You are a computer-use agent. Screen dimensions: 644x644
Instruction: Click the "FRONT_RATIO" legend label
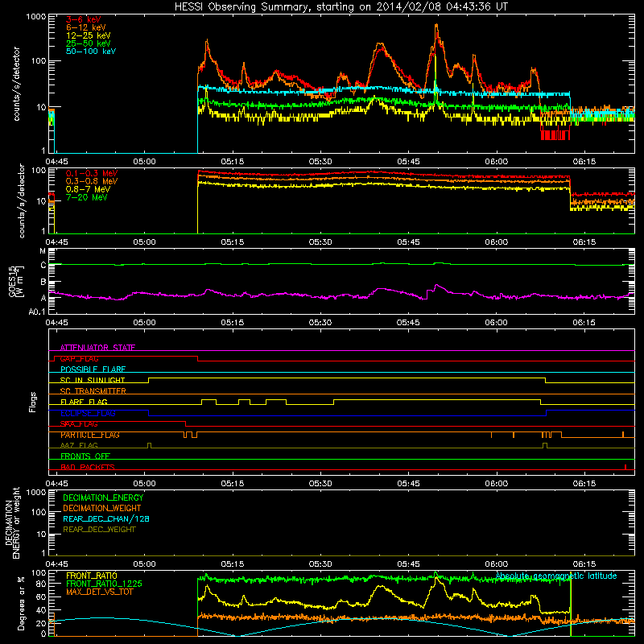pyautogui.click(x=92, y=576)
